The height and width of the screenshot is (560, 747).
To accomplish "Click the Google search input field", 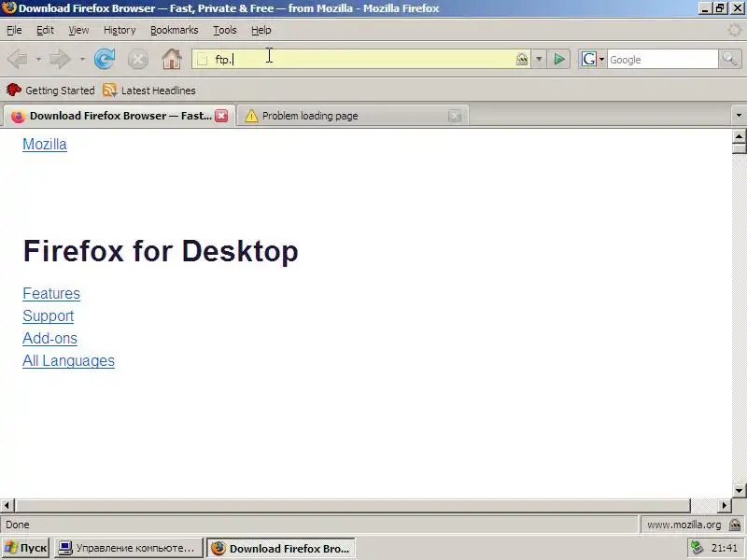I will (662, 60).
